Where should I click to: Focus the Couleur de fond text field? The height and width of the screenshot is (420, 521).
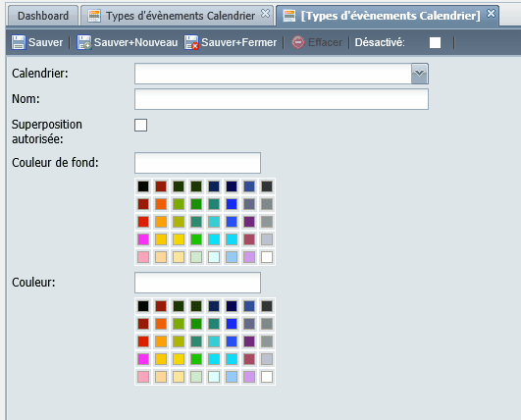pos(197,163)
